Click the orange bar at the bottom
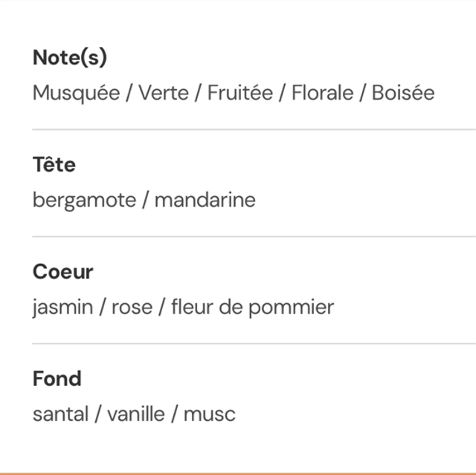Viewport: 476px width, 475px height. [x=238, y=472]
